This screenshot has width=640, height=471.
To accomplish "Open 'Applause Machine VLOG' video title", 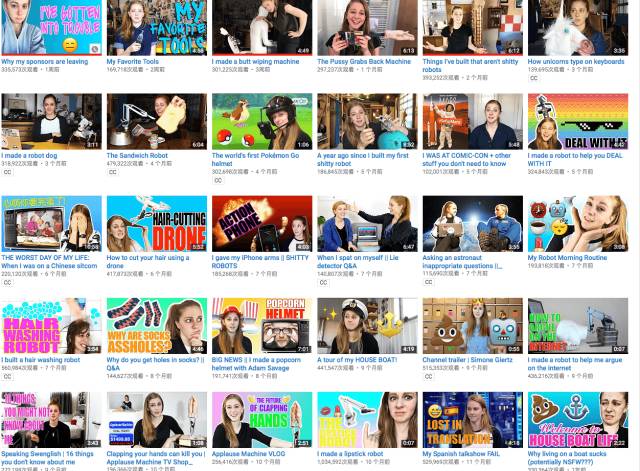I will pos(249,454).
